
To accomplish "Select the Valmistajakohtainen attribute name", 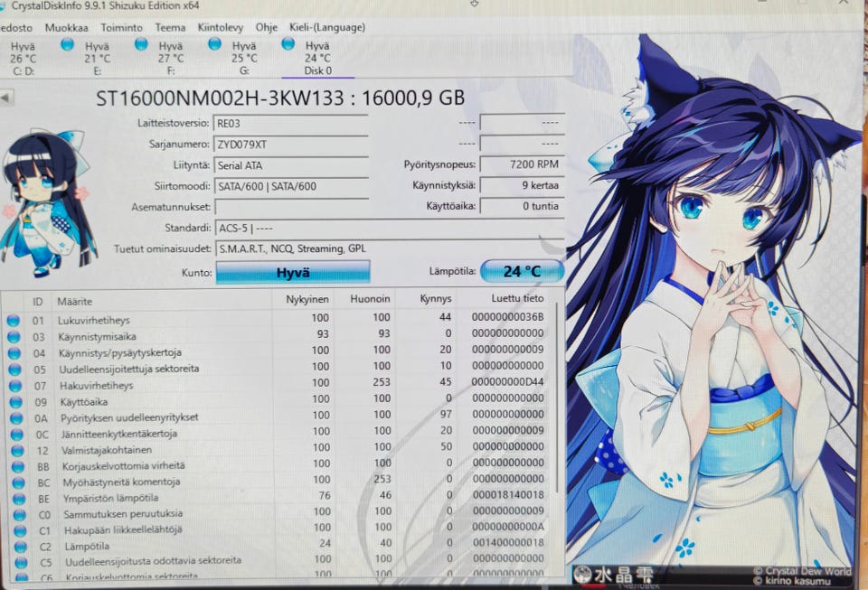I will (107, 450).
